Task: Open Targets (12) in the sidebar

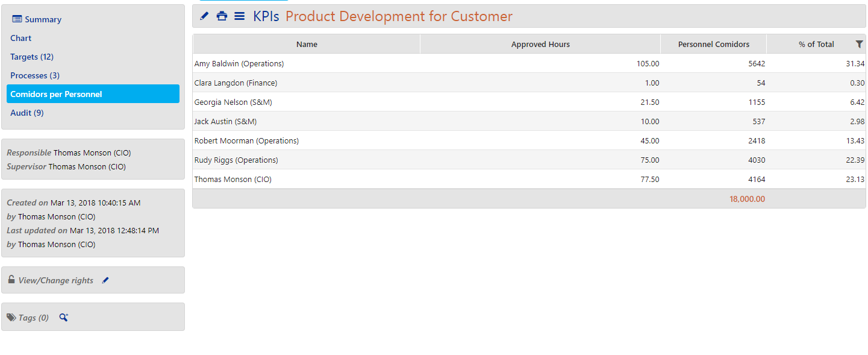Action: click(32, 57)
